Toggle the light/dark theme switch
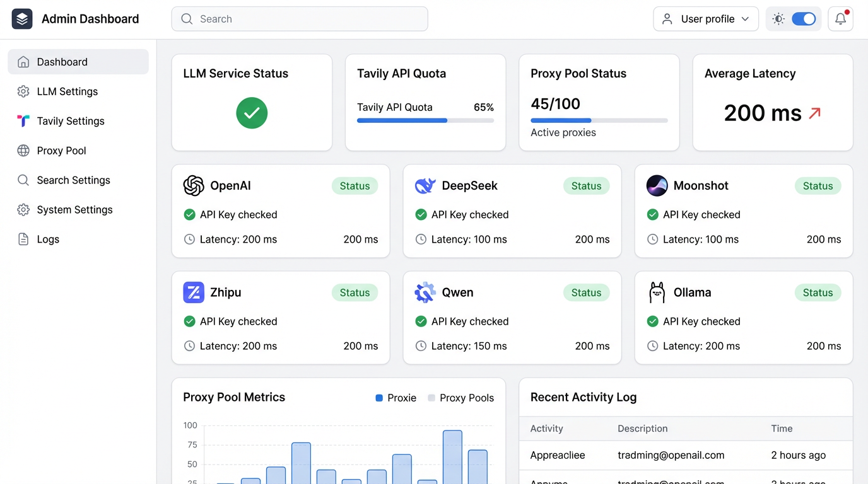 [804, 19]
